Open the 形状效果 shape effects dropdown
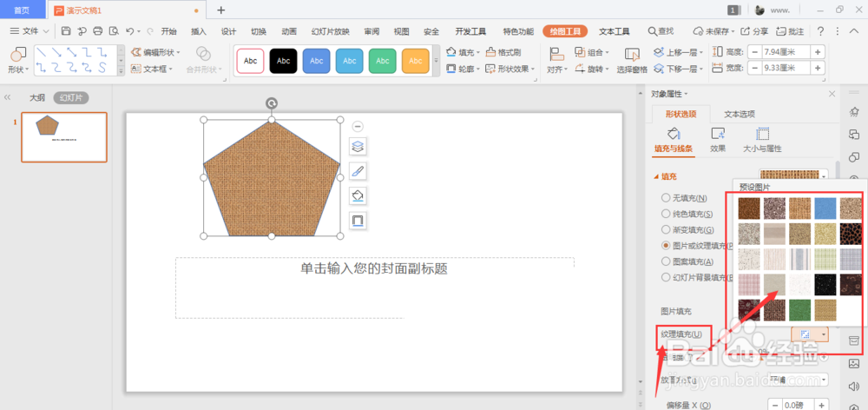This screenshot has width=868, height=410. (x=510, y=69)
